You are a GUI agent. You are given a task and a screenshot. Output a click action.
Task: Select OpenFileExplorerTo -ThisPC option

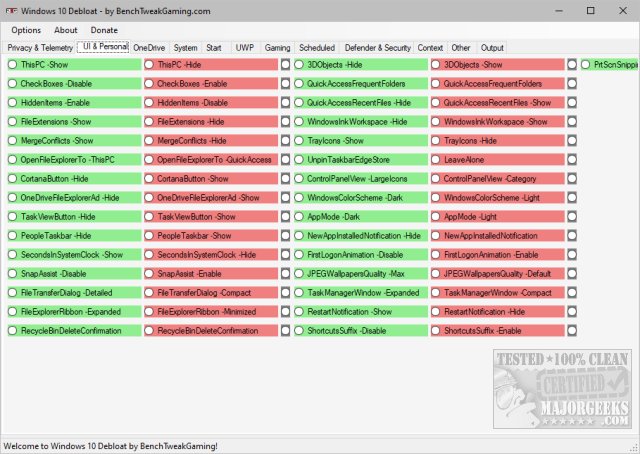click(74, 160)
